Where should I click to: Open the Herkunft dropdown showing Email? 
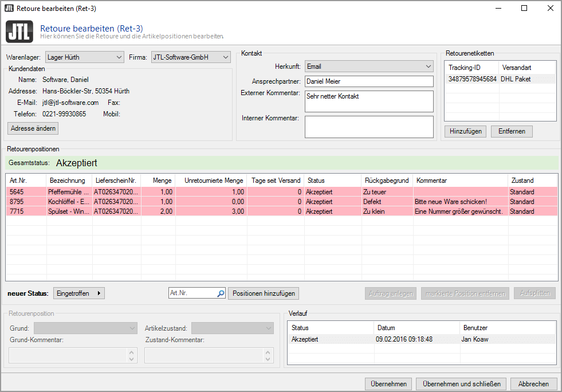(369, 66)
